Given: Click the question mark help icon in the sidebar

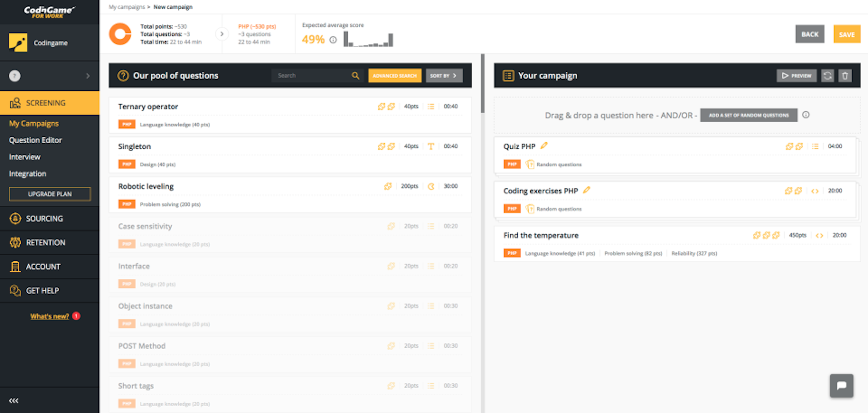Looking at the screenshot, I should [14, 76].
